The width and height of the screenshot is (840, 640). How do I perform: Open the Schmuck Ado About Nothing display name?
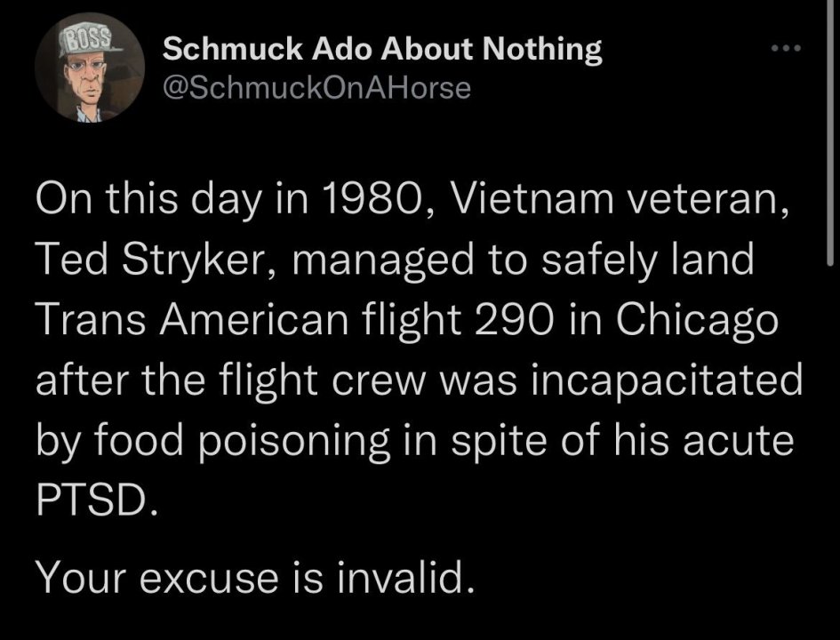tap(383, 50)
